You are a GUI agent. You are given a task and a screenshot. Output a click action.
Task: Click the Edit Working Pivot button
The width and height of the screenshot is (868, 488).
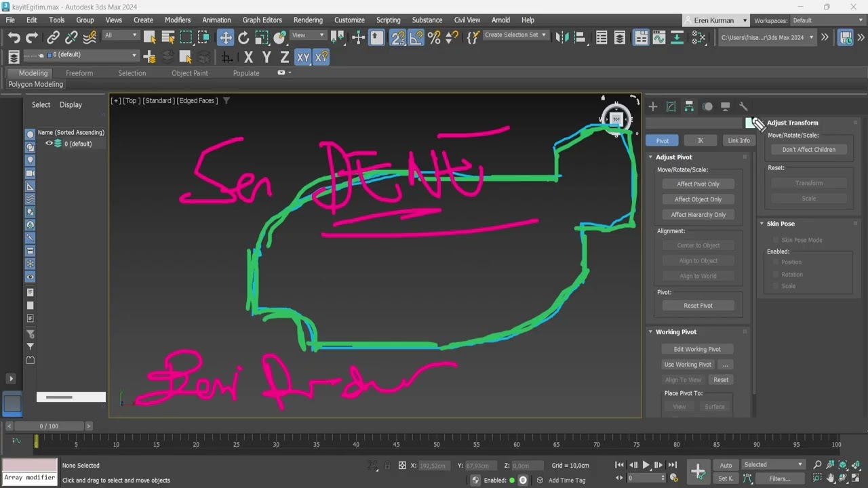click(x=697, y=349)
